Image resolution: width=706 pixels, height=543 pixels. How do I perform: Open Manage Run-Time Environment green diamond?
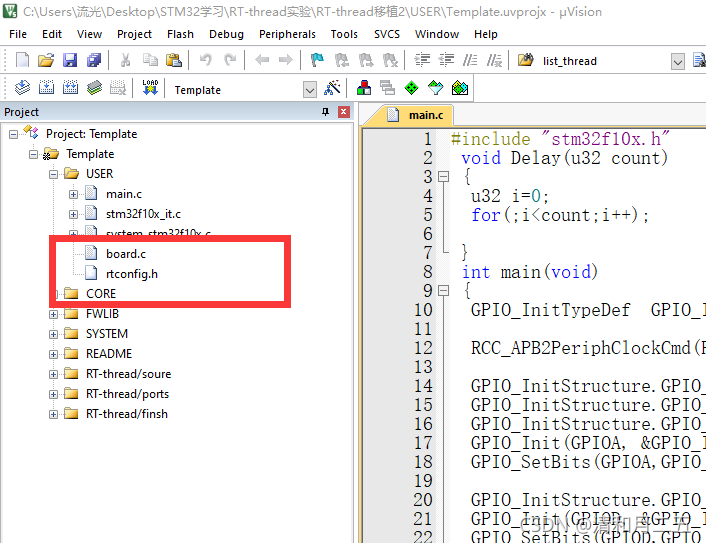pyautogui.click(x=412, y=87)
